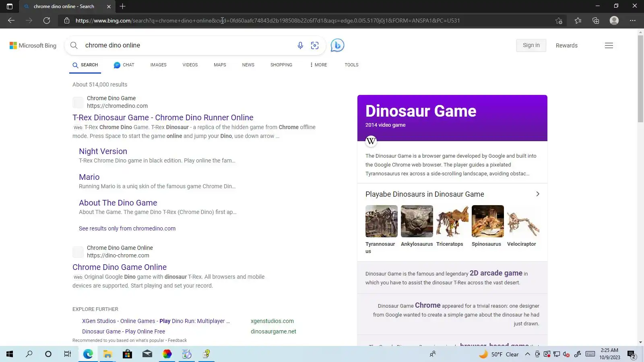Open the Favorites list

tap(578, 21)
